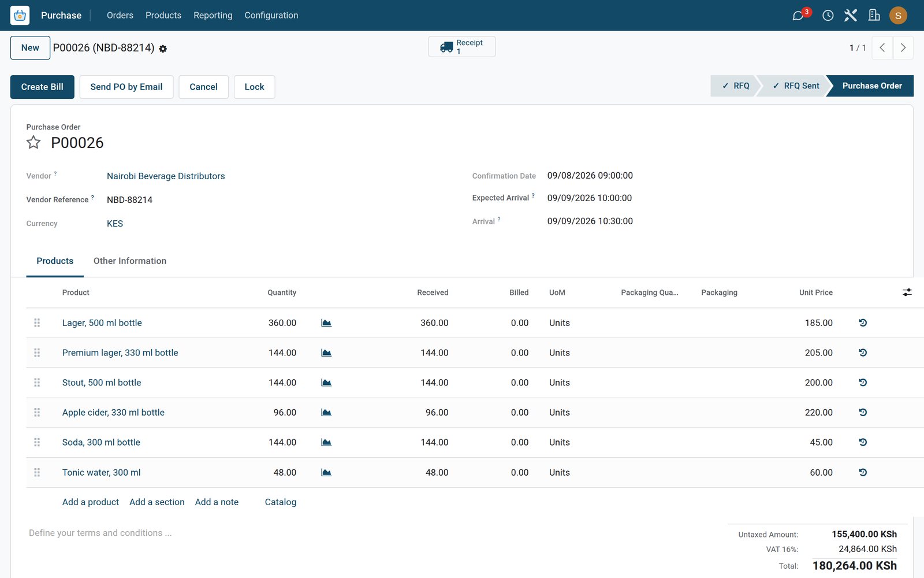This screenshot has width=924, height=578.
Task: Open the company switcher building icon
Action: click(x=874, y=16)
